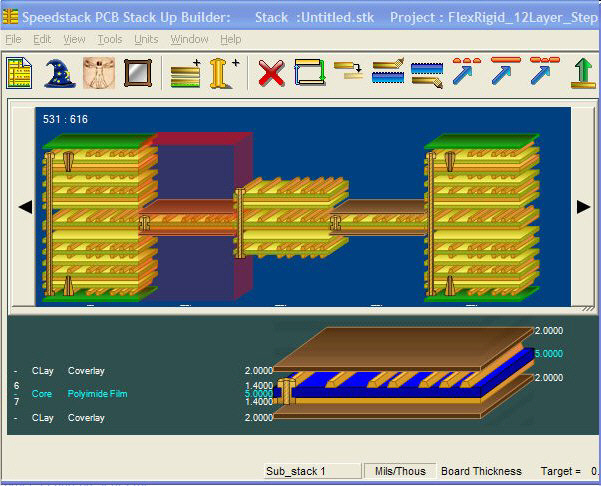Image resolution: width=601 pixels, height=486 pixels.
Task: Open the stack report spreadsheet icon
Action: point(19,73)
